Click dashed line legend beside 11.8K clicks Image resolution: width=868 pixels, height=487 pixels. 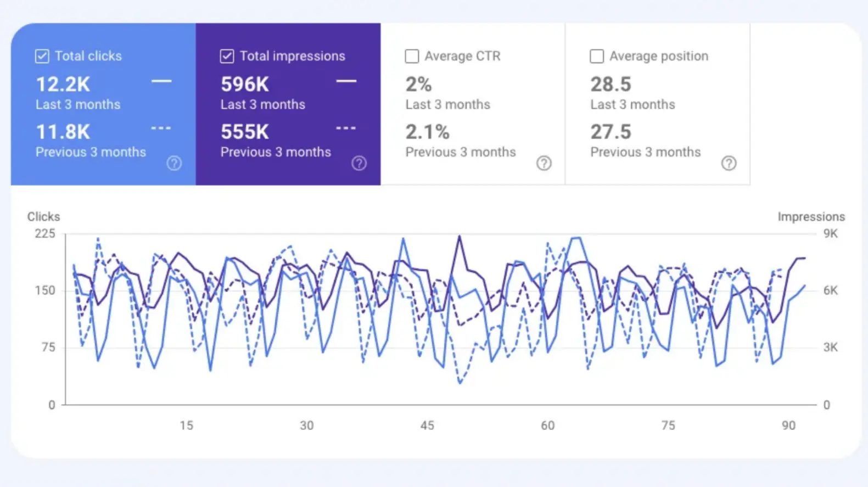click(161, 128)
